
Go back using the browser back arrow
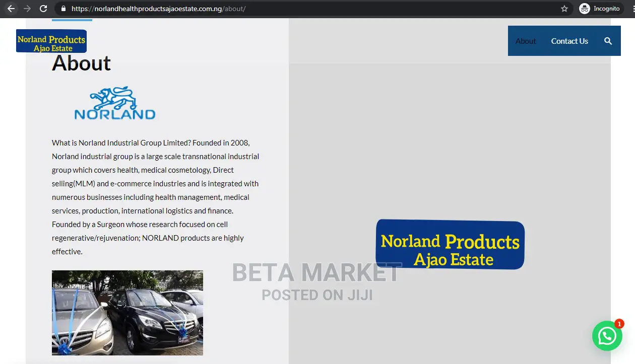[x=11, y=9]
